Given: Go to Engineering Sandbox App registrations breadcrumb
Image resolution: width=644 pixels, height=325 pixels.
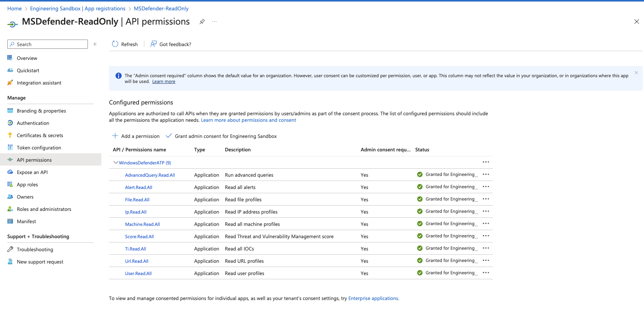Looking at the screenshot, I should pyautogui.click(x=78, y=8).
